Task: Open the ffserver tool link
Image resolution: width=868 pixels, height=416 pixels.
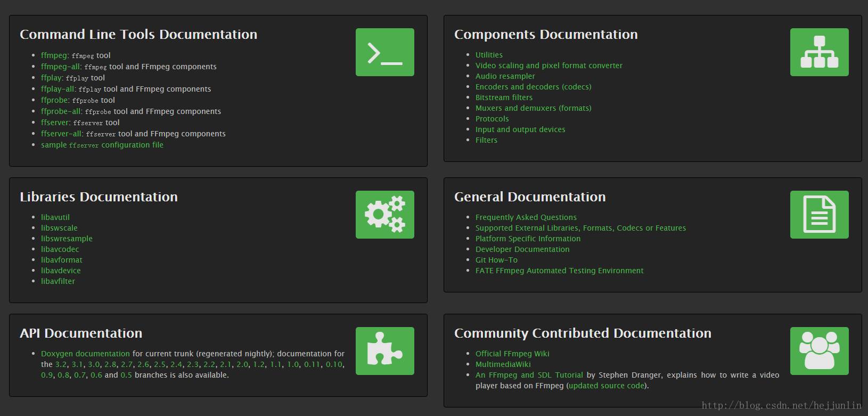Action: [x=55, y=123]
